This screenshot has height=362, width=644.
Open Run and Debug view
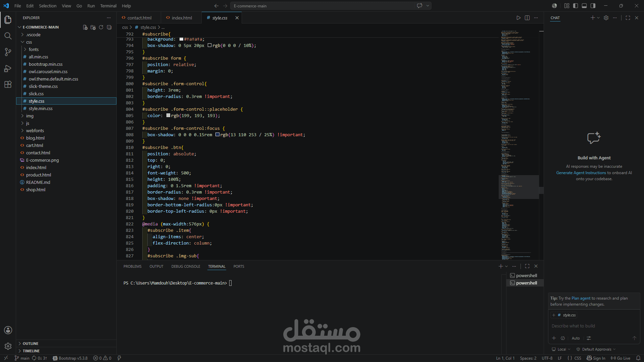pos(8,68)
